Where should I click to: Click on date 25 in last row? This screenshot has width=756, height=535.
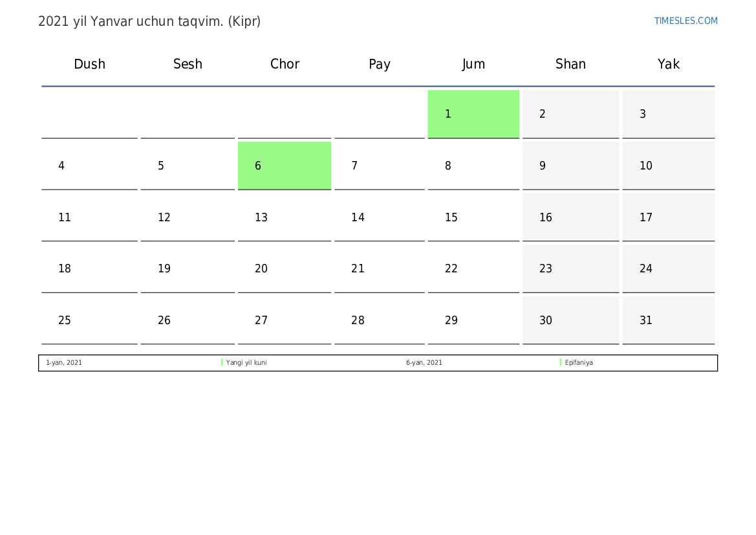click(x=89, y=320)
